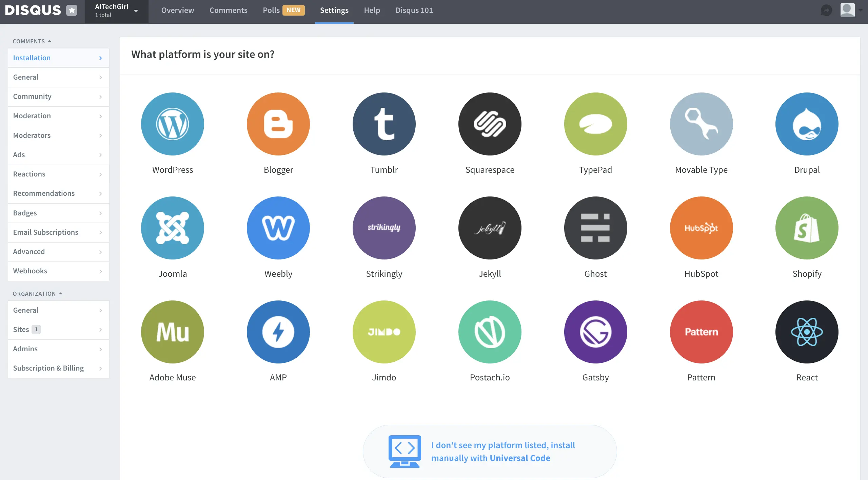868x480 pixels.
Task: Select the Strikingly platform icon
Action: (x=384, y=228)
